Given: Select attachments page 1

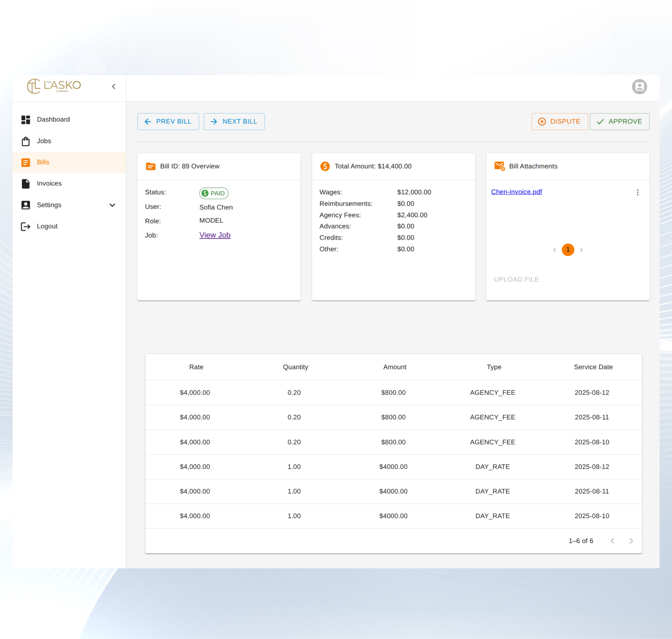Looking at the screenshot, I should tap(568, 250).
